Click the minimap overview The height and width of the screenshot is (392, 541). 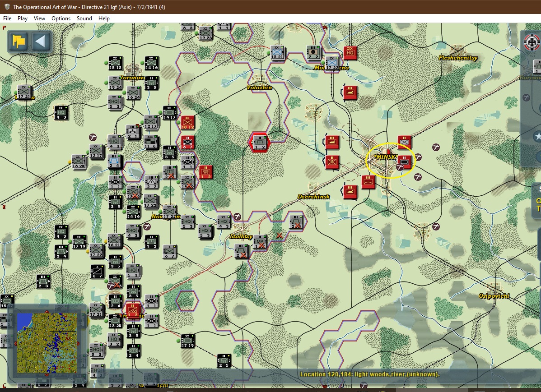click(x=47, y=343)
